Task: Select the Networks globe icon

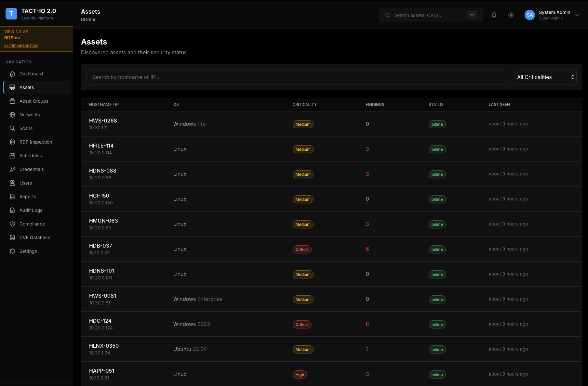Action: click(12, 115)
